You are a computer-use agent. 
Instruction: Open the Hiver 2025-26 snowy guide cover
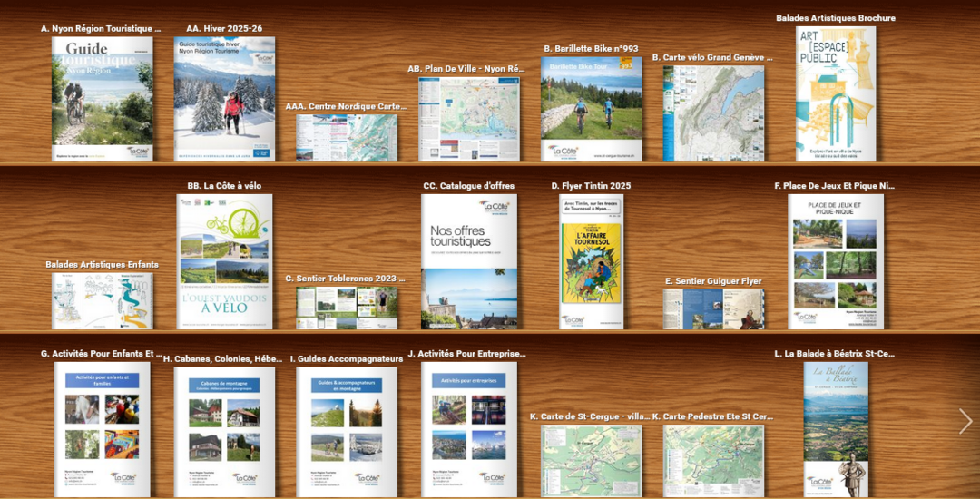pyautogui.click(x=224, y=99)
